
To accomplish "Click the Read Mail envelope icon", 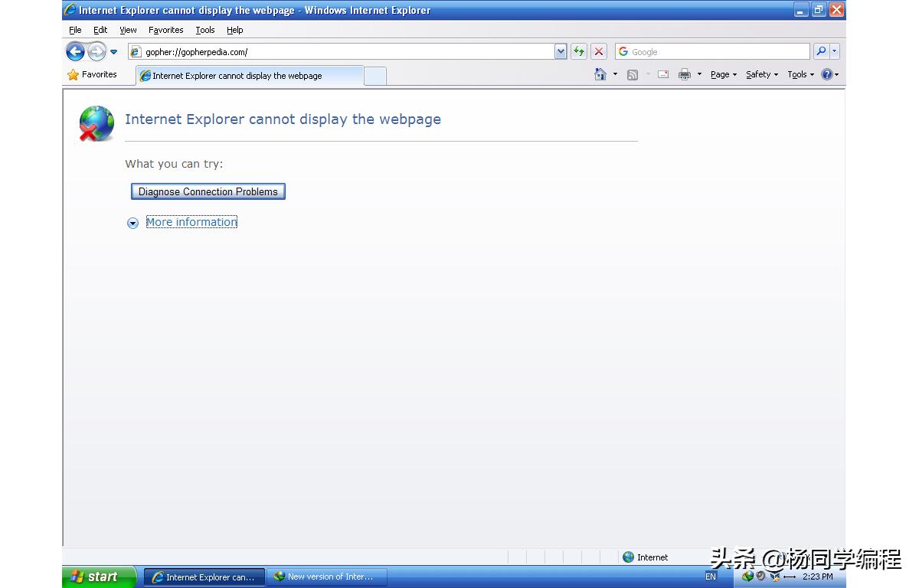I will (x=663, y=74).
